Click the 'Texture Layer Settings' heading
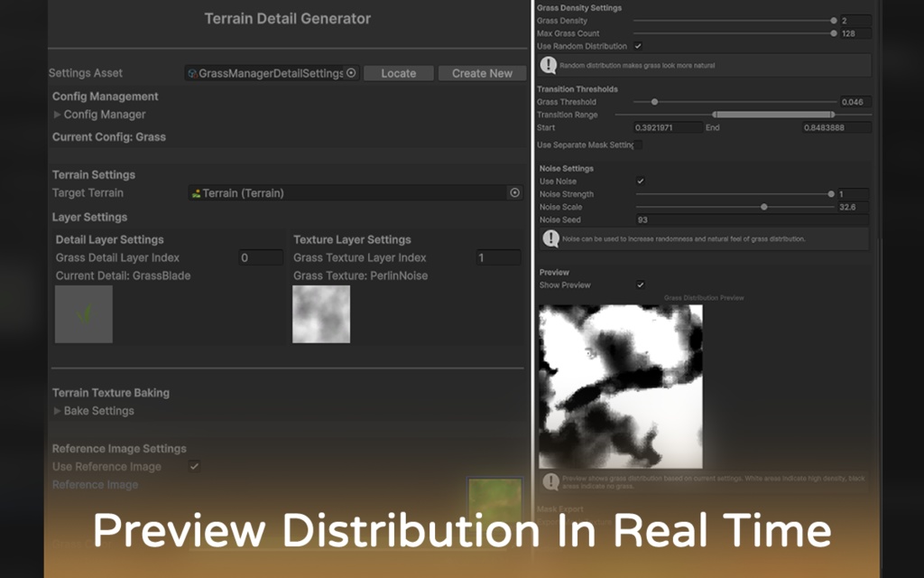The image size is (924, 578). click(x=353, y=239)
